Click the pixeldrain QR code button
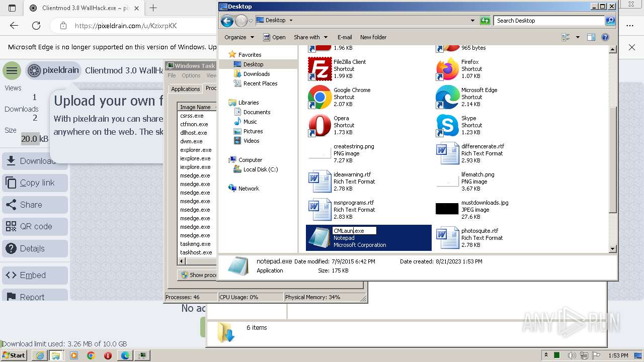This screenshot has width=644, height=362. [x=35, y=226]
